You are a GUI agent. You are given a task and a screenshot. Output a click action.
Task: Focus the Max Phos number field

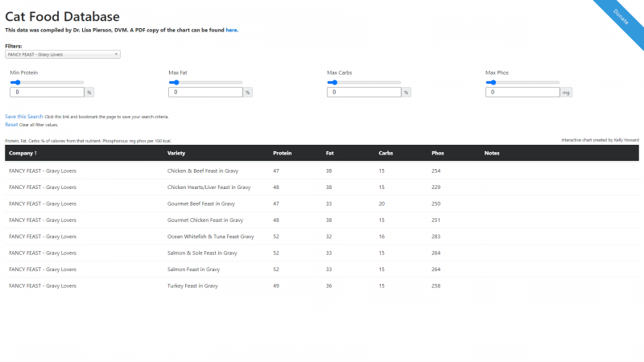tap(523, 93)
